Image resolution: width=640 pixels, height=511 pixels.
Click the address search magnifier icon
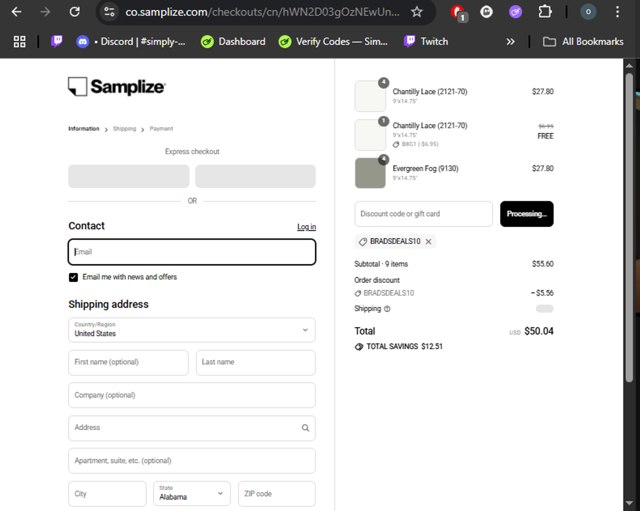click(x=305, y=428)
